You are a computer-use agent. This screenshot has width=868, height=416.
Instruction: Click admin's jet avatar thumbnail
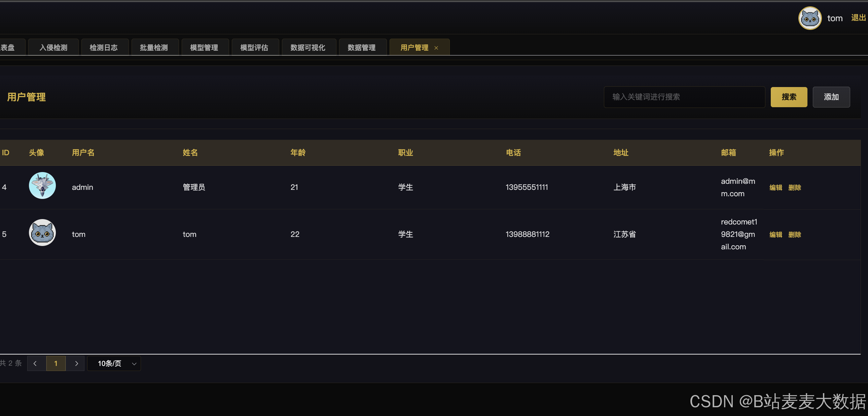[x=42, y=185]
